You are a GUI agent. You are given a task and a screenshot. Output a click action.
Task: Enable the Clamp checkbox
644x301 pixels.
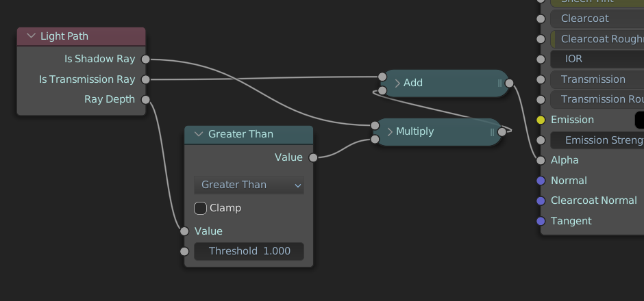[201, 209]
